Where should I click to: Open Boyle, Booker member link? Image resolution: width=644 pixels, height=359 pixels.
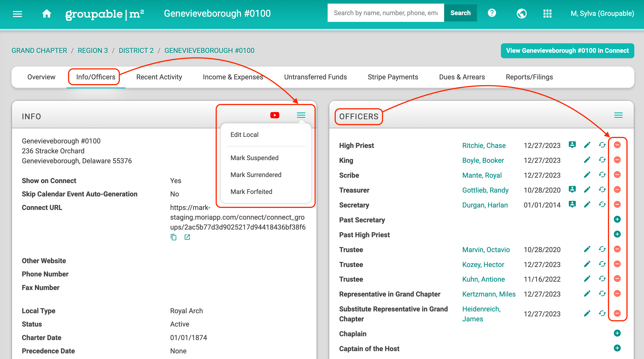pos(483,160)
